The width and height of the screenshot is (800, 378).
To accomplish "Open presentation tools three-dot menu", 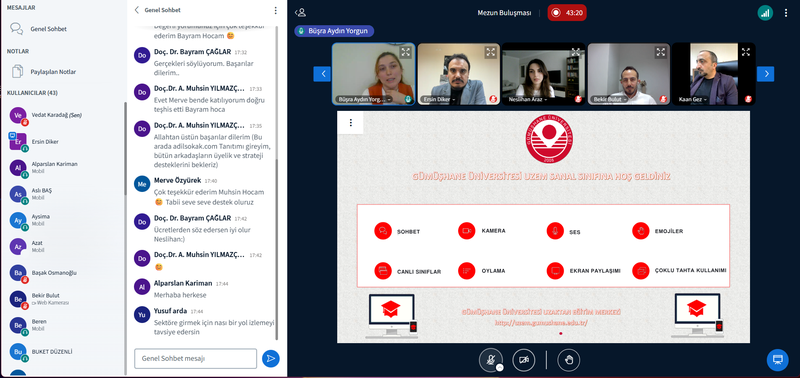I will (351, 122).
